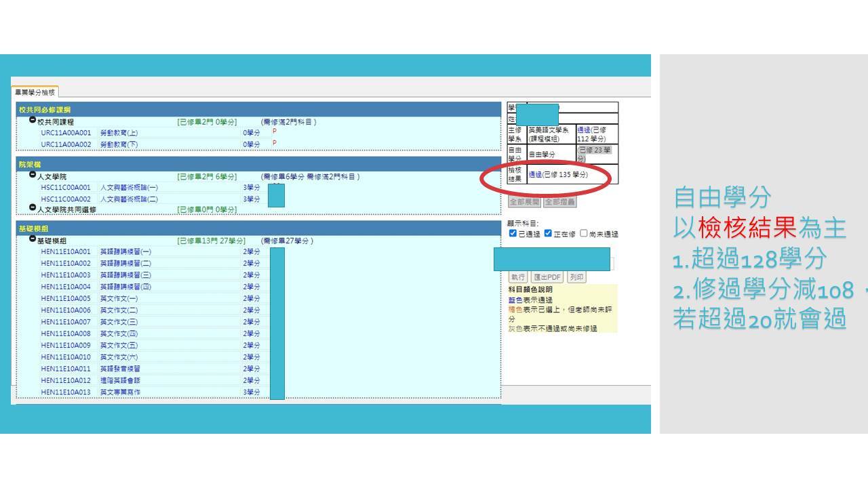This screenshot has height=488, width=868.
Task: Click the 已修畢2門 0學分 status text
Action: click(207, 122)
